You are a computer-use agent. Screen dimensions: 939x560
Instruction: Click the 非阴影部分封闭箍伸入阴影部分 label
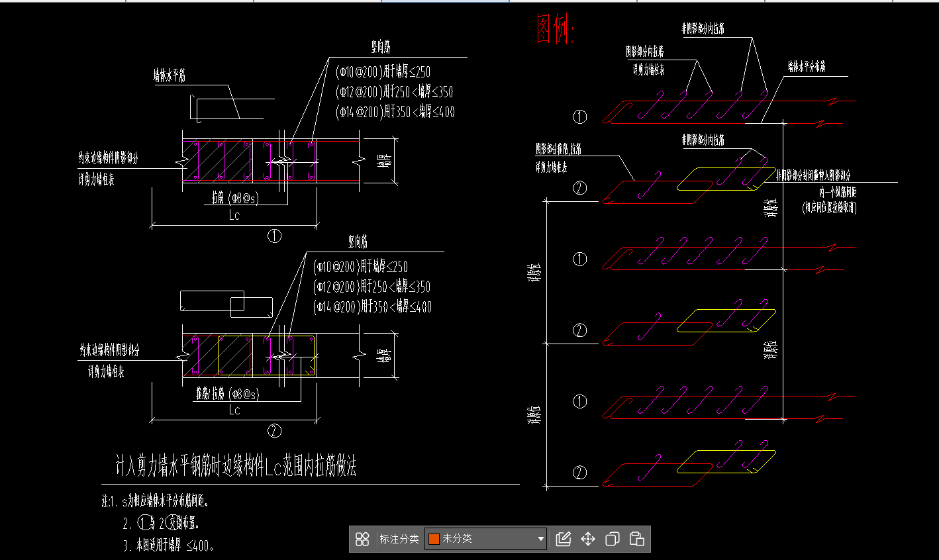pyautogui.click(x=814, y=175)
